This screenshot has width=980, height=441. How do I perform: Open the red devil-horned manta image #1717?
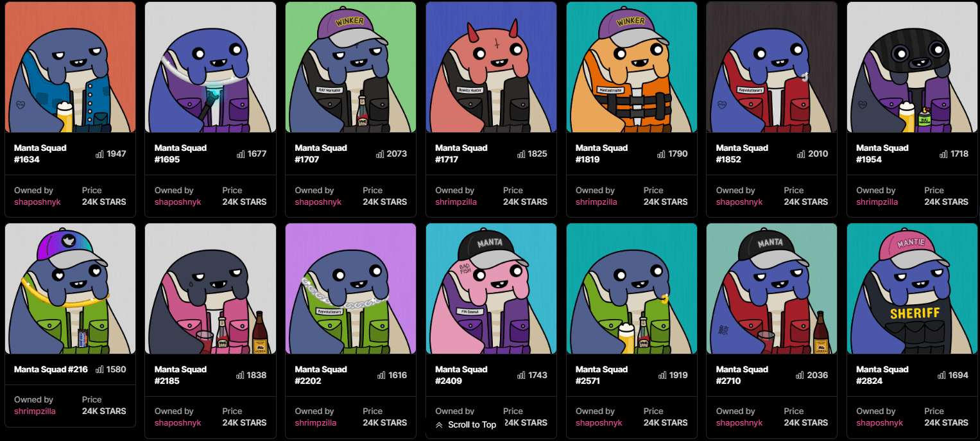pos(491,67)
